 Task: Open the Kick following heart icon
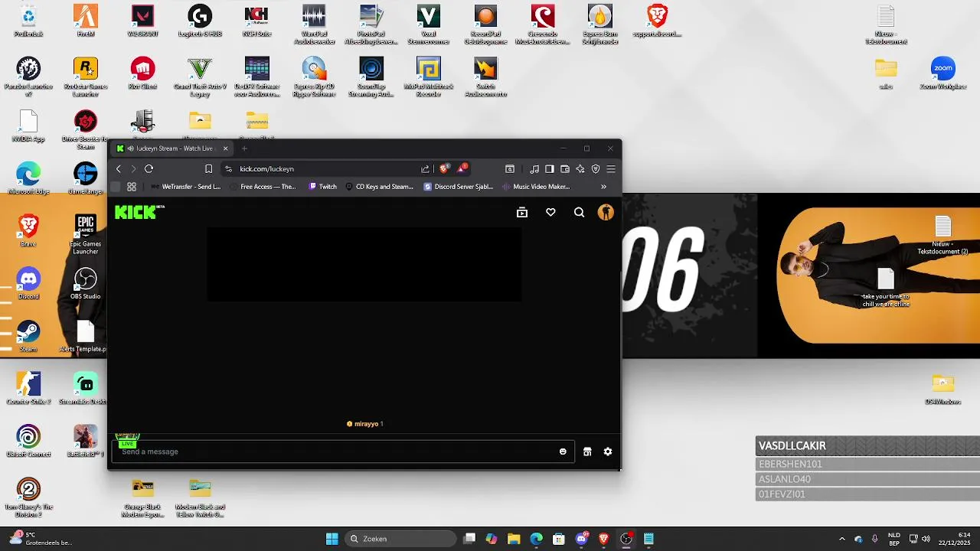point(550,213)
